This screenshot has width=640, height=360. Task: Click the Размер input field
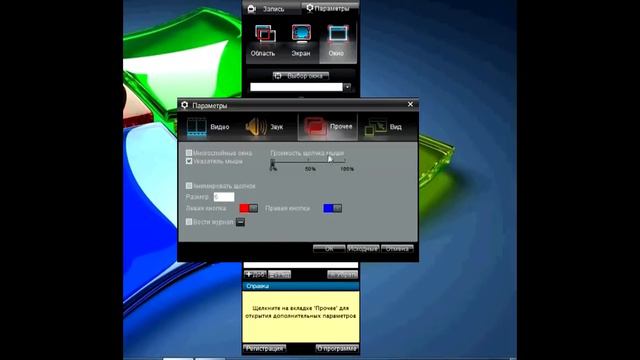coord(224,197)
